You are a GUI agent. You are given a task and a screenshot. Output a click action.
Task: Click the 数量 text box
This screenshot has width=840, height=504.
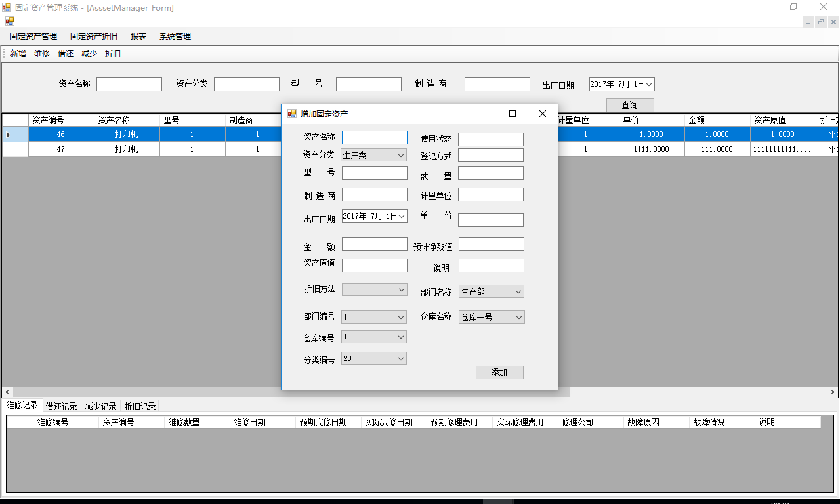pos(491,173)
